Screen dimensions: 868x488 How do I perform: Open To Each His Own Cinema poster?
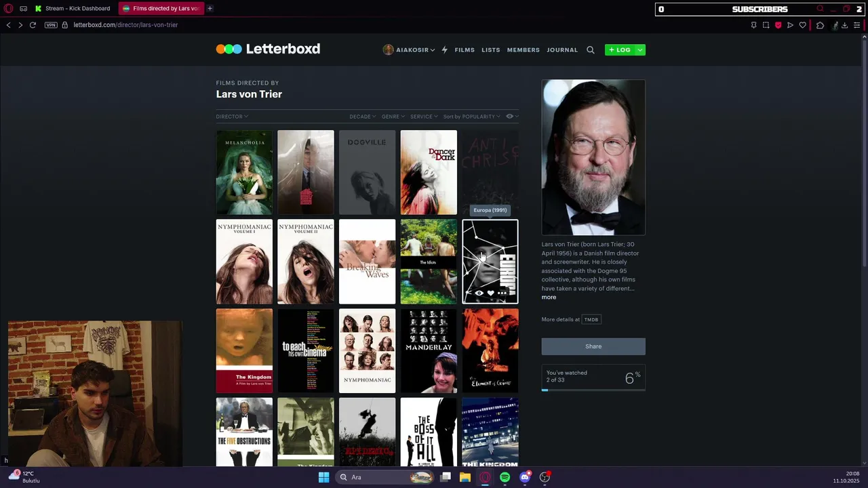click(306, 350)
